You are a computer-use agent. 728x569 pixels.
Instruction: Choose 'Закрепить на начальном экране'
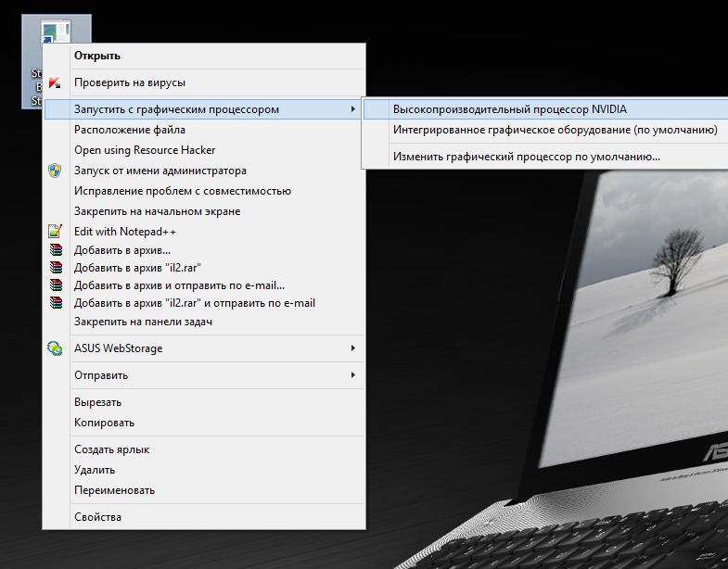(x=204, y=211)
